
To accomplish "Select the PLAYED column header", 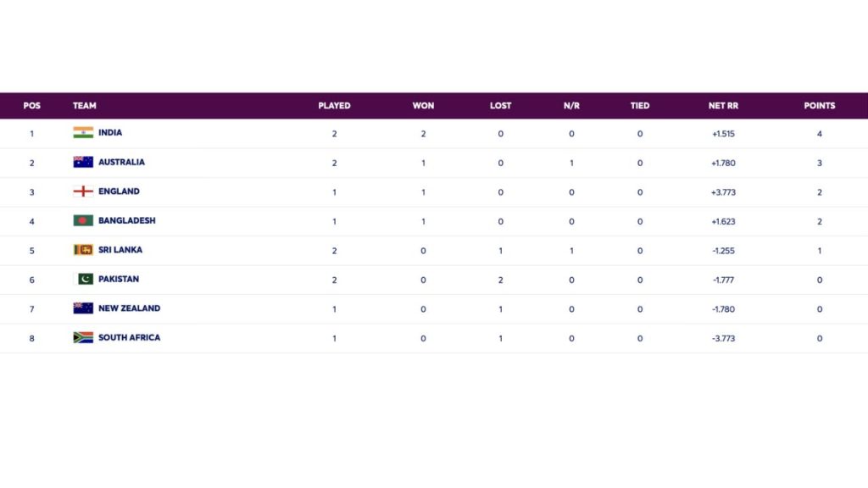I will pos(334,106).
